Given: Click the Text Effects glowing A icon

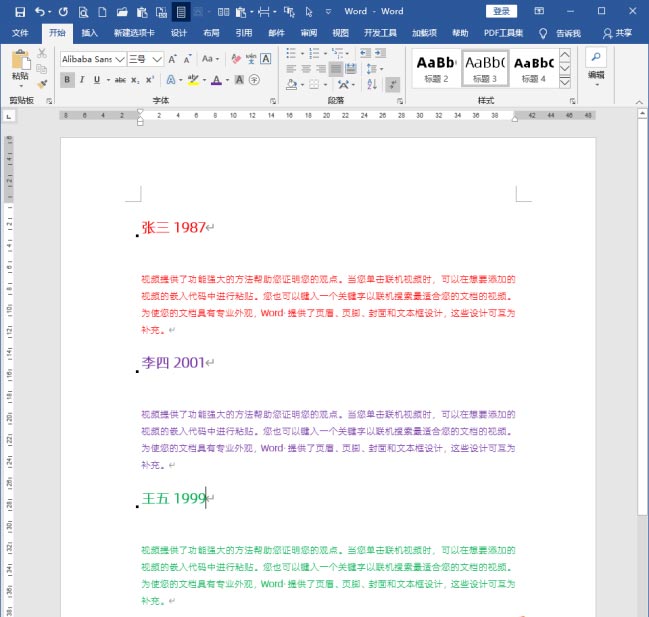Looking at the screenshot, I should tap(170, 80).
